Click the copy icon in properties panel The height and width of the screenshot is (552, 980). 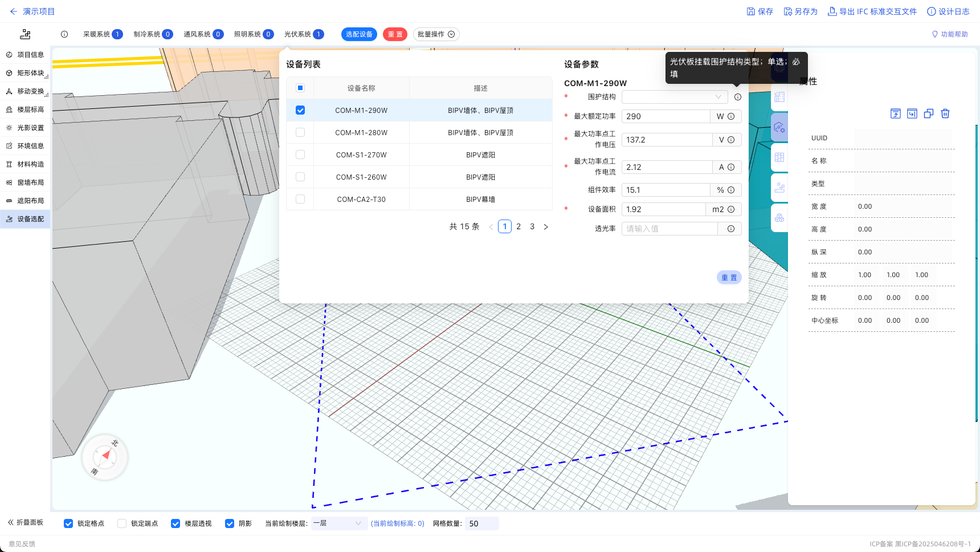(x=929, y=113)
